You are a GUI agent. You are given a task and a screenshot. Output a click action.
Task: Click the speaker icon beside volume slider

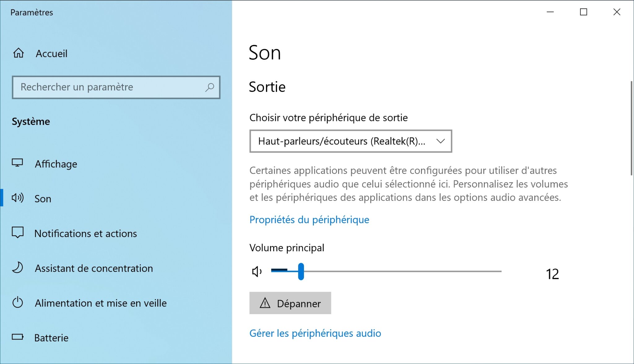point(256,272)
